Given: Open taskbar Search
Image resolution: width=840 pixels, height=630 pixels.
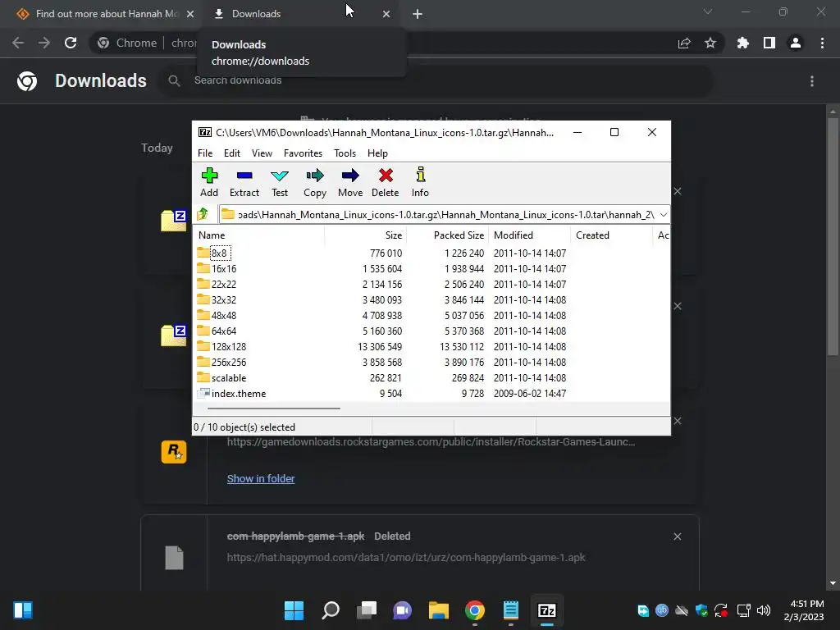Looking at the screenshot, I should (330, 610).
